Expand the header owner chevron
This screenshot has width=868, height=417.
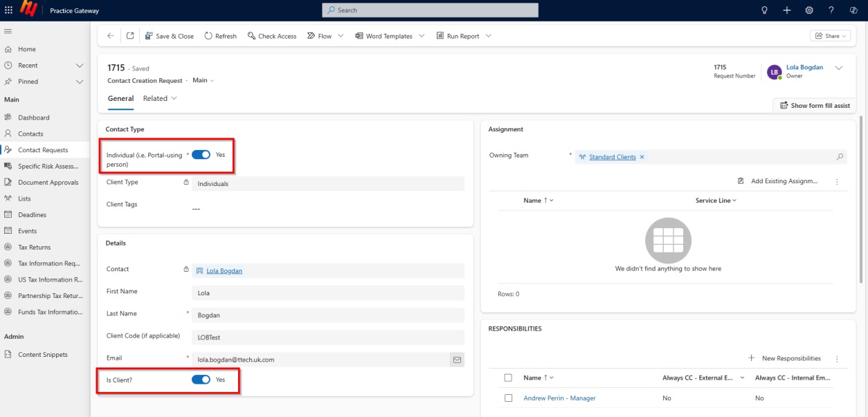(839, 68)
